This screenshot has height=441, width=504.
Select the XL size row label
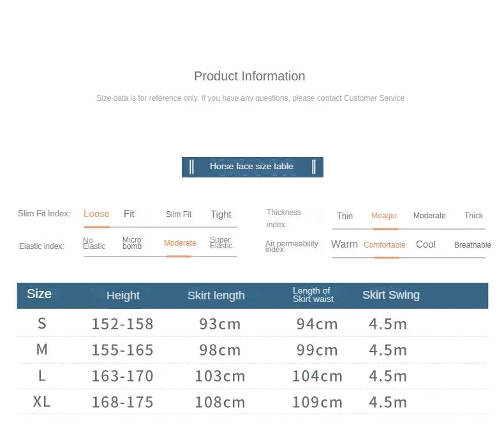click(x=41, y=402)
